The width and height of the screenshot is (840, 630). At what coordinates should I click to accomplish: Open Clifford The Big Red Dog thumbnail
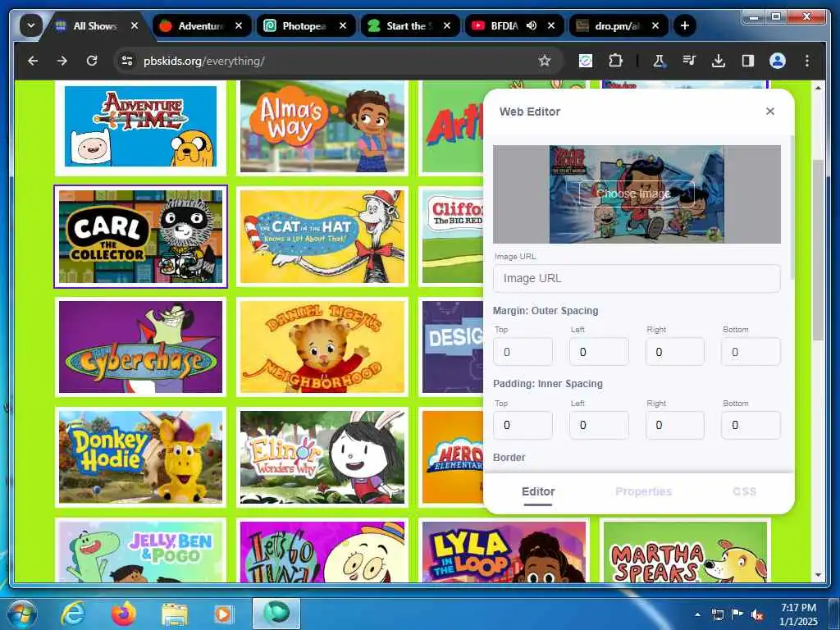coord(452,237)
